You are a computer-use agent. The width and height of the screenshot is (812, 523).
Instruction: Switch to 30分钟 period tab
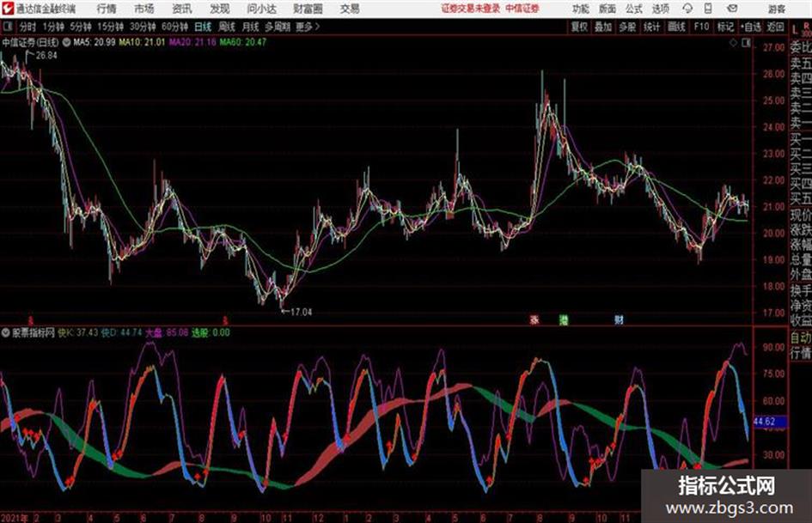point(143,27)
